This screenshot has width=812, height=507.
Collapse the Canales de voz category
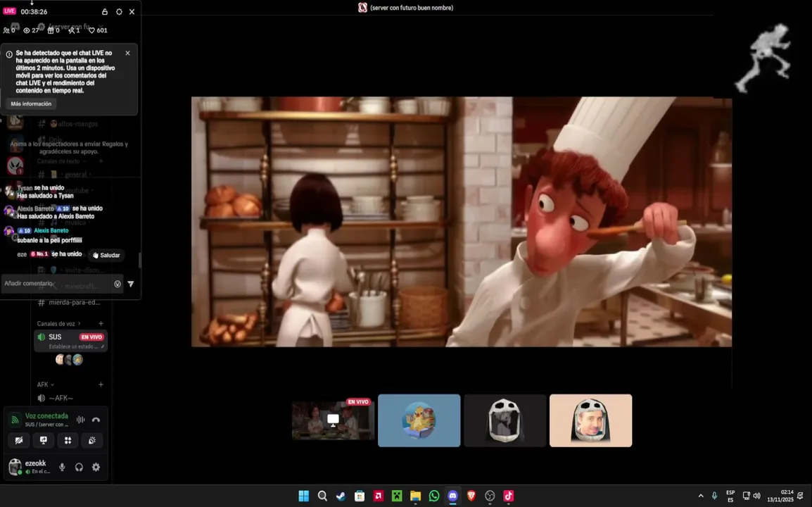[58, 323]
